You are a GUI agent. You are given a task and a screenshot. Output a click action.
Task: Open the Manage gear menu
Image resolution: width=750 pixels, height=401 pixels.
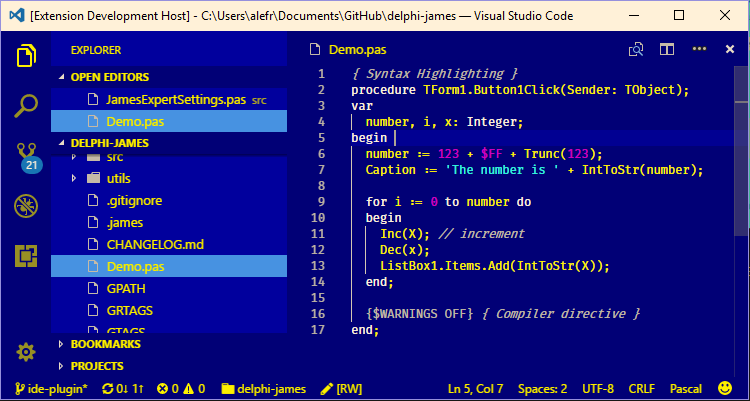[x=26, y=353]
